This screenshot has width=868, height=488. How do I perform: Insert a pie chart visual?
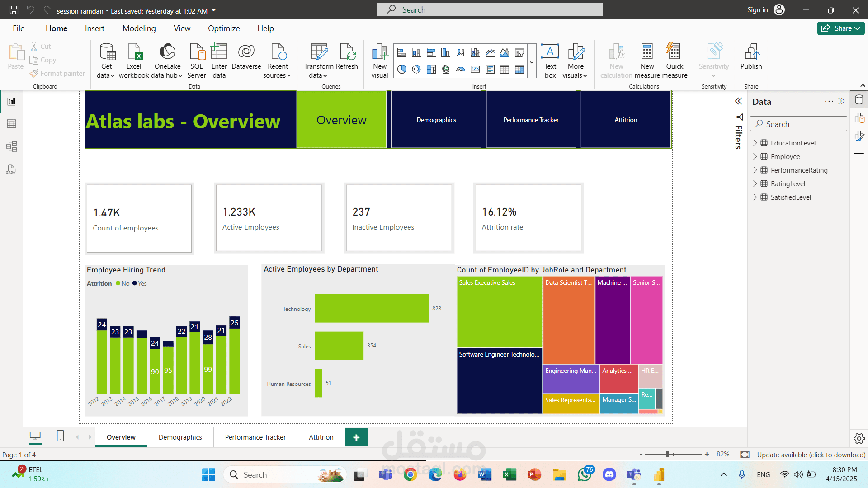coord(401,69)
